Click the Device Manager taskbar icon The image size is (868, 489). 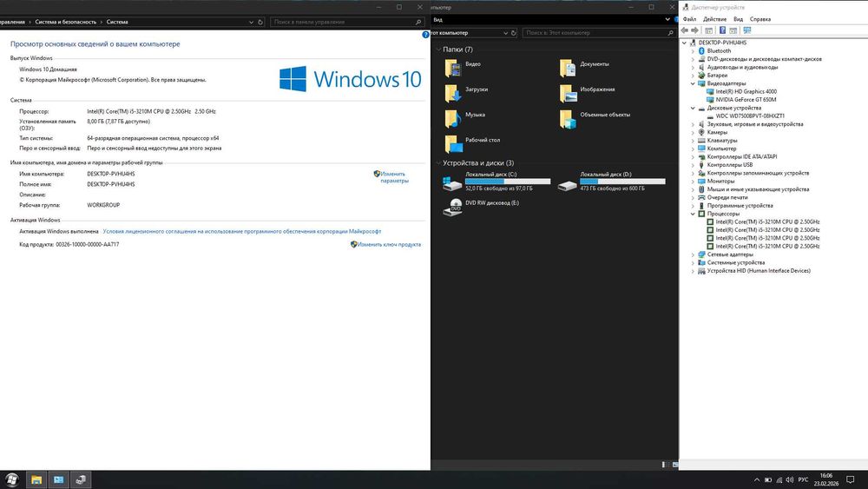pyautogui.click(x=81, y=479)
